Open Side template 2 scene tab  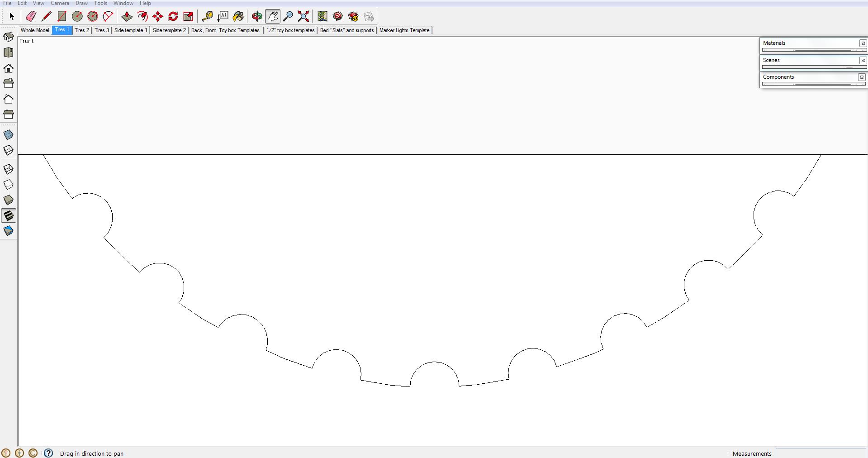pos(169,30)
